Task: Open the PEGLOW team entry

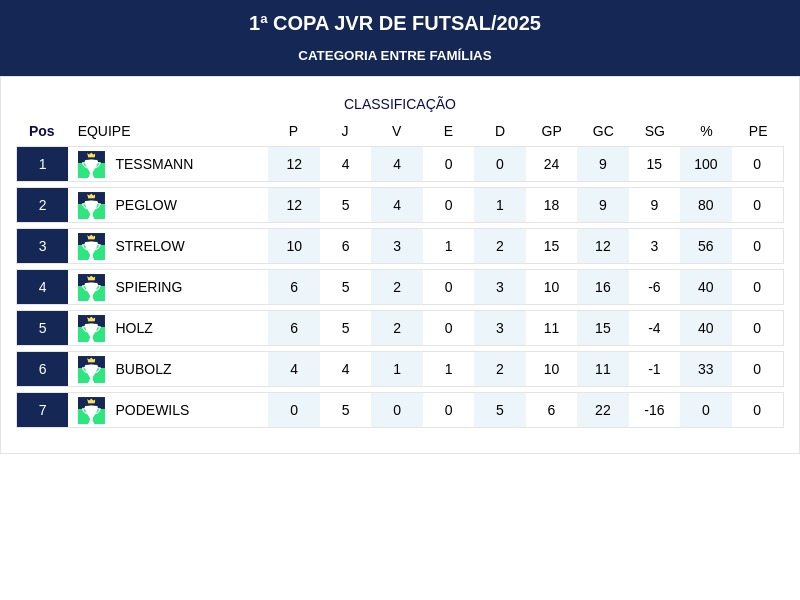Action: pos(146,205)
